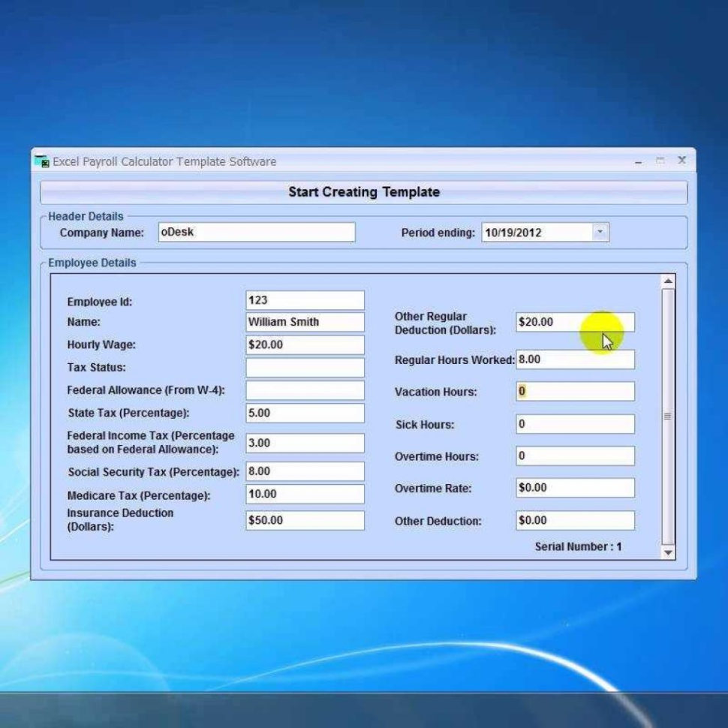Viewport: 728px width, 728px height.
Task: Click the Name field showing William Smith
Action: point(304,322)
